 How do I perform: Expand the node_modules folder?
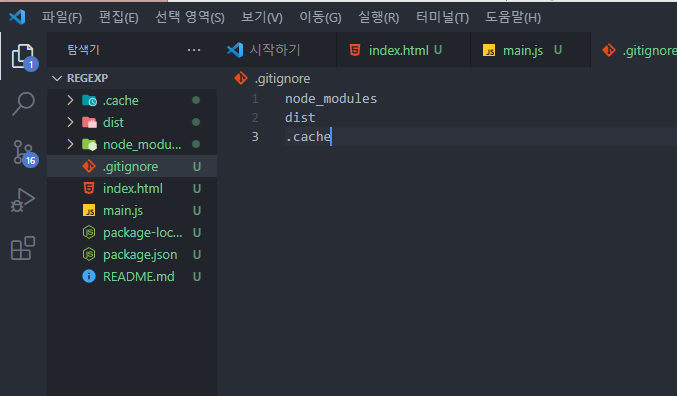pyautogui.click(x=70, y=144)
